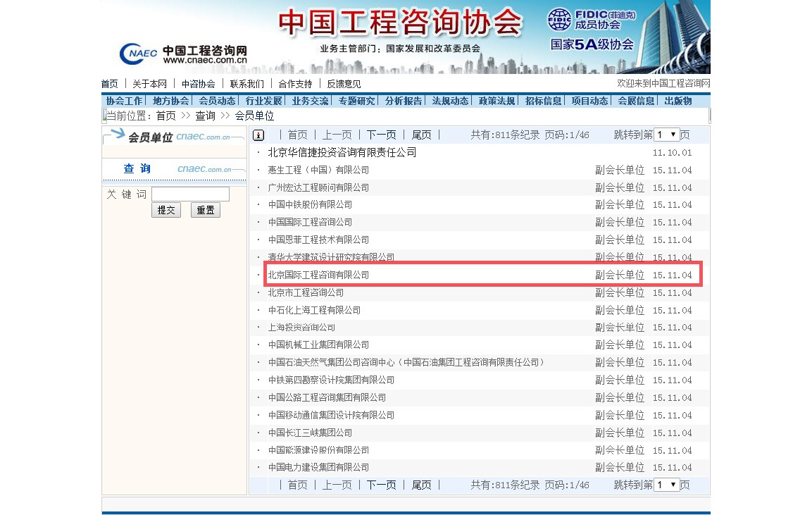Screen dimensions: 812x515
Task: Submit the keyword search with 提交
Action: 166,210
